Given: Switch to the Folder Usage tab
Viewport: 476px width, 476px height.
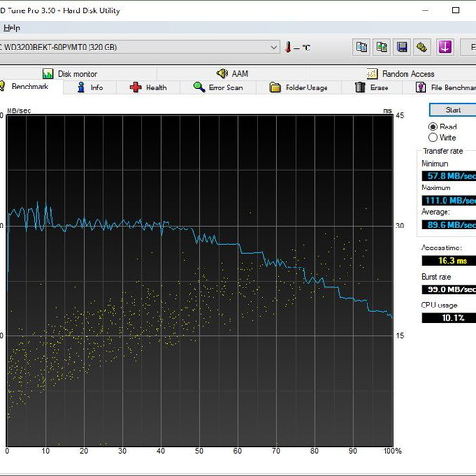Looking at the screenshot, I should coord(299,88).
